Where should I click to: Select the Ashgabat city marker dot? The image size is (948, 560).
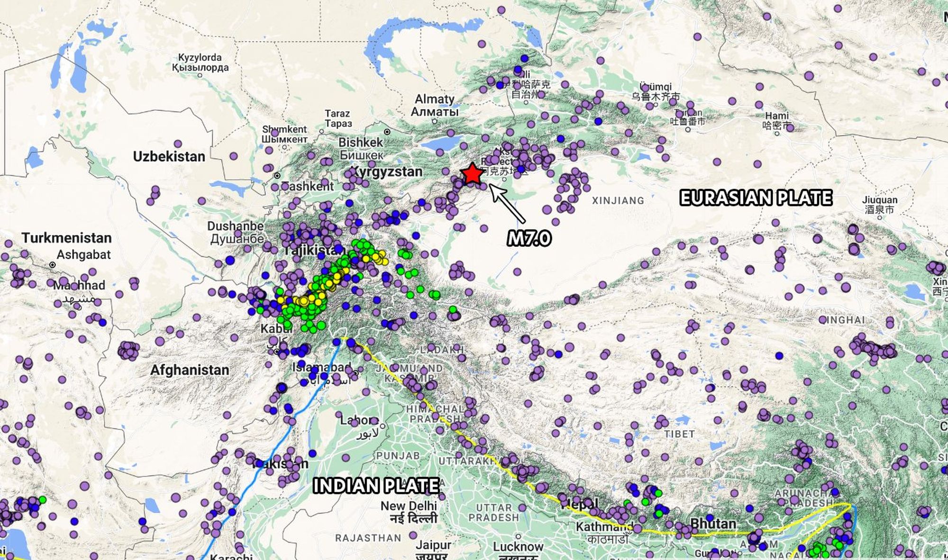point(53,264)
